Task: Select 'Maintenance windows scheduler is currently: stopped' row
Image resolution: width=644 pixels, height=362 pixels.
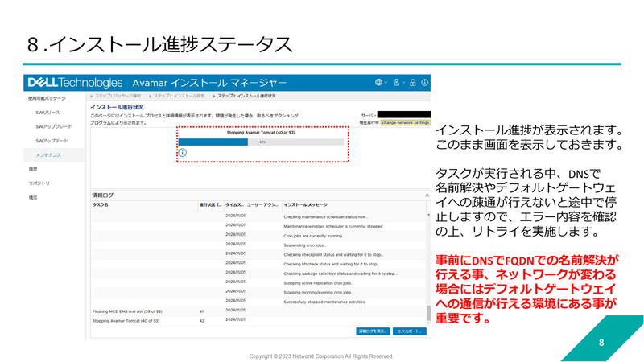Action: [x=258, y=226]
